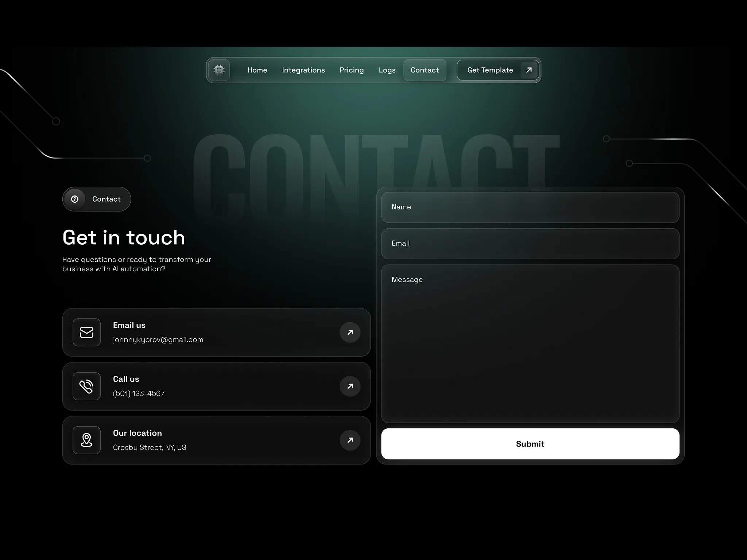Submit the contact form
The width and height of the screenshot is (747, 560).
(x=530, y=444)
